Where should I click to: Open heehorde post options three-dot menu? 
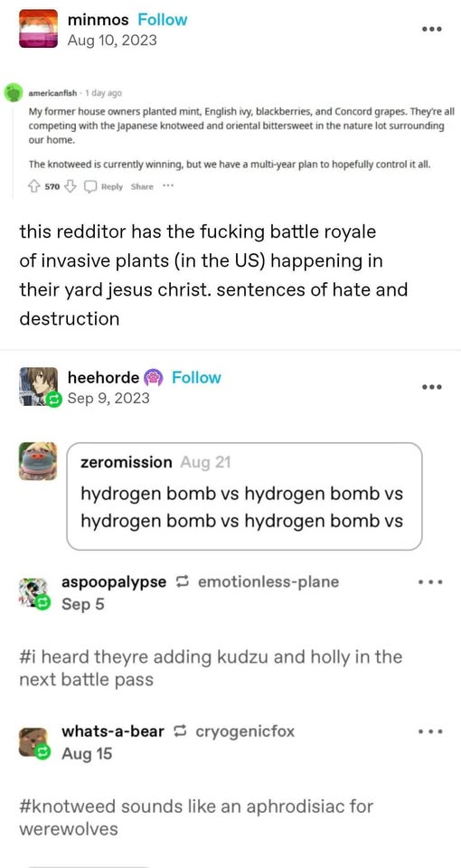pos(432,387)
